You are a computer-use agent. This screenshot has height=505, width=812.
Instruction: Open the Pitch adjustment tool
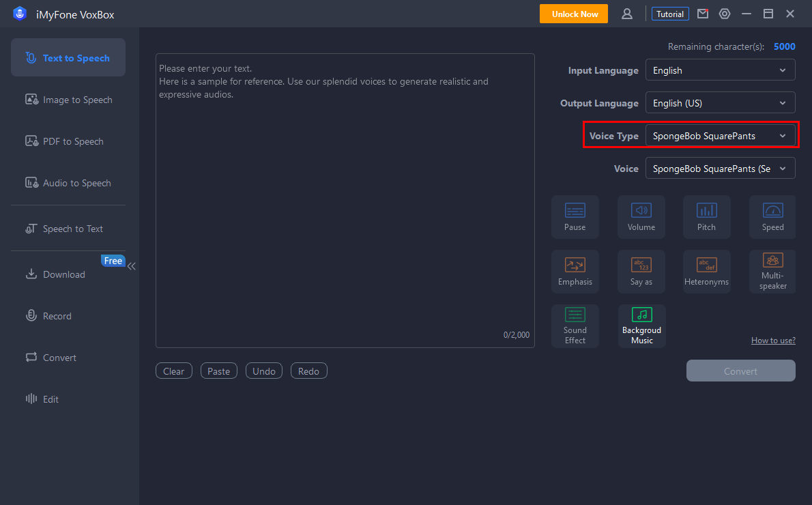[x=706, y=217]
